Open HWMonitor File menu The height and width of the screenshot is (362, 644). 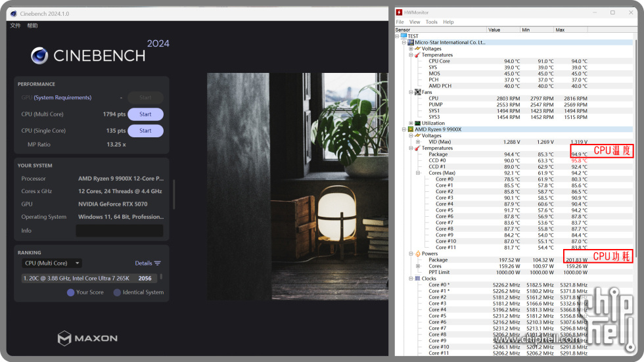point(400,22)
